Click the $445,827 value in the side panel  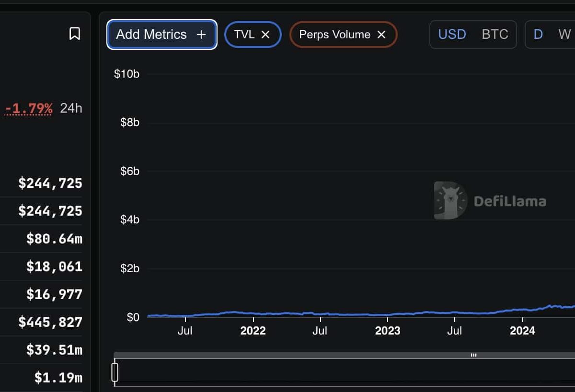(50, 322)
